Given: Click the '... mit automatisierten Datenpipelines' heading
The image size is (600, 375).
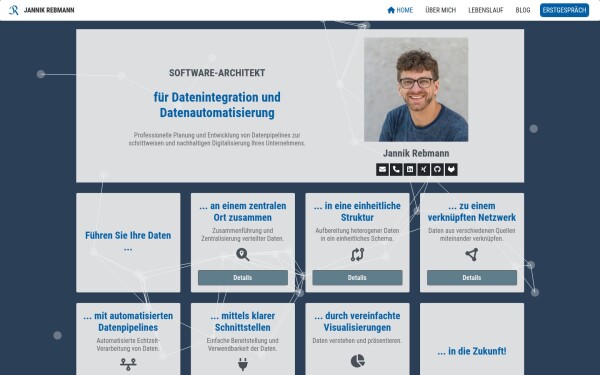Looking at the screenshot, I should pyautogui.click(x=128, y=322).
